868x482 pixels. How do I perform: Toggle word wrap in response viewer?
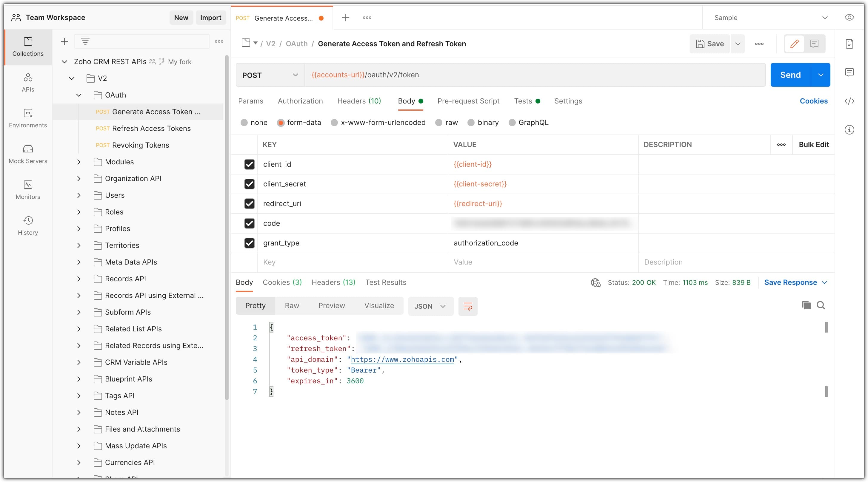pyautogui.click(x=468, y=306)
